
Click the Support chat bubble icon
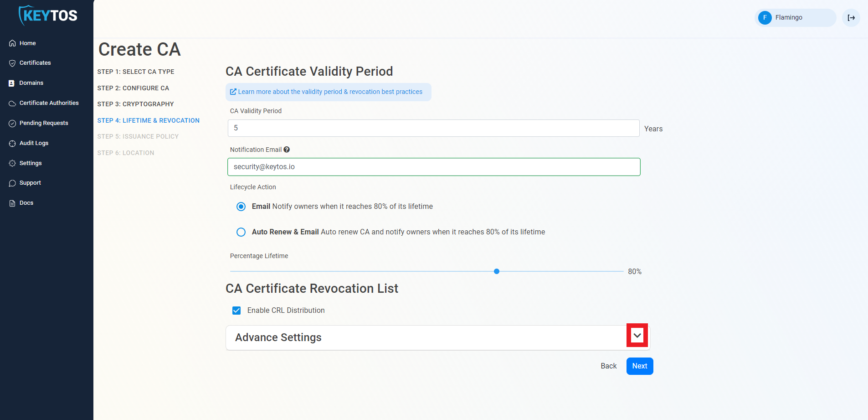pos(12,183)
